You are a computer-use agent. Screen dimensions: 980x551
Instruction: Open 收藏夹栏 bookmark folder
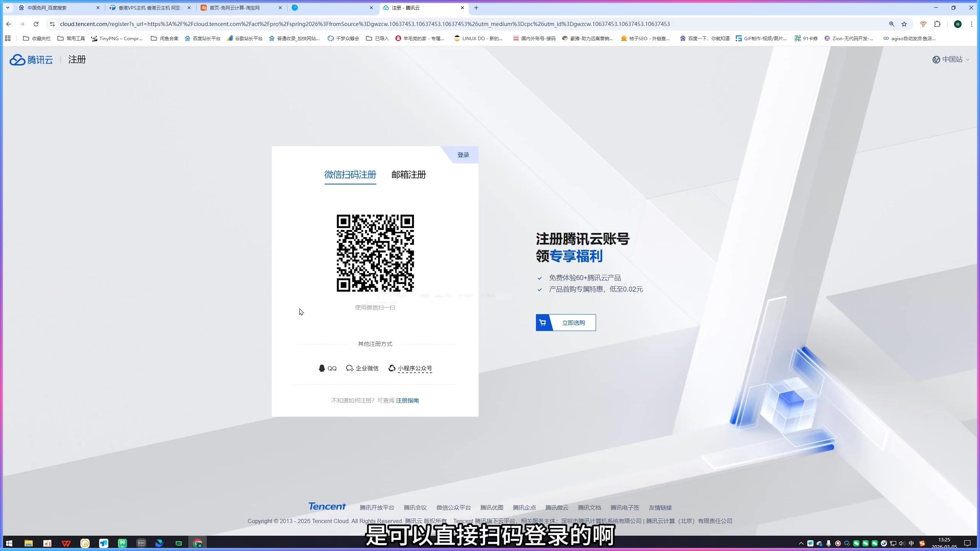pyautogui.click(x=37, y=38)
